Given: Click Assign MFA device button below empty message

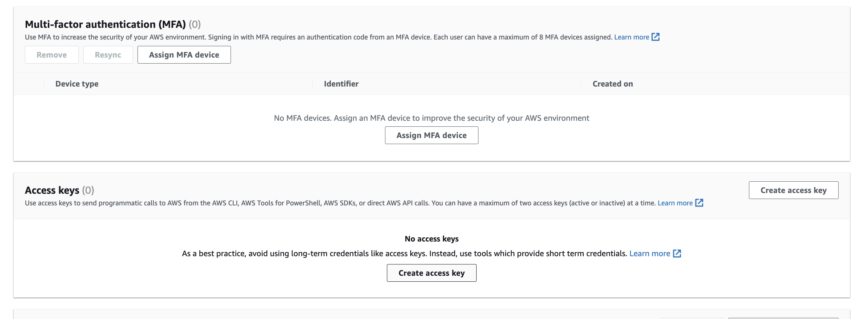Looking at the screenshot, I should (431, 135).
